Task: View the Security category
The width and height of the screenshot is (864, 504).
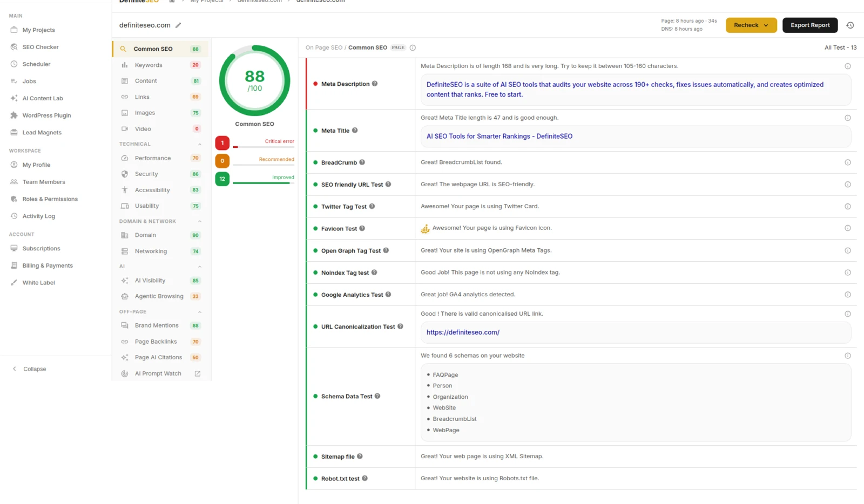Action: click(x=161, y=174)
